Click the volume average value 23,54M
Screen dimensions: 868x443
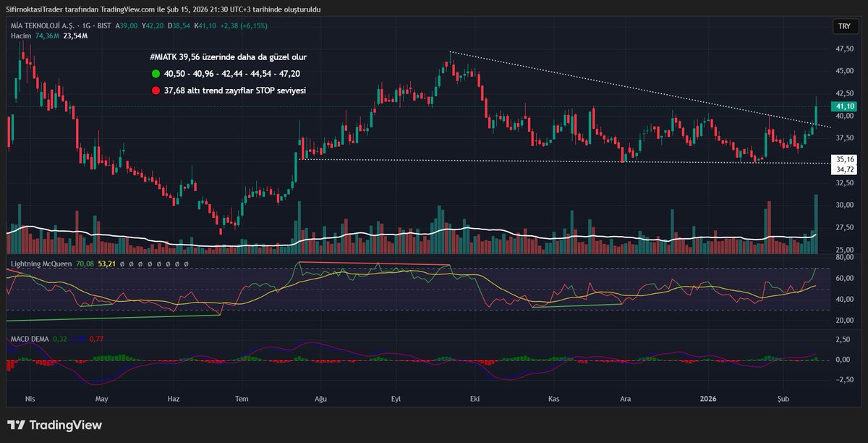tap(75, 35)
